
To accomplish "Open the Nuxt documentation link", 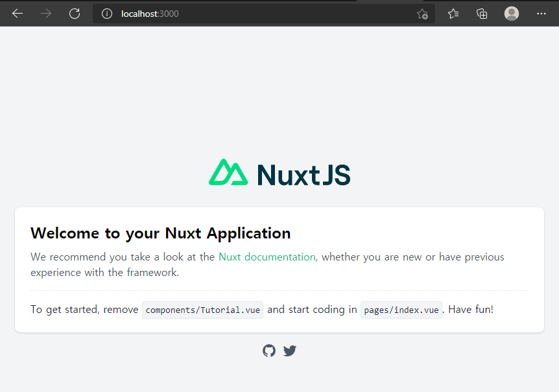I will (x=267, y=257).
